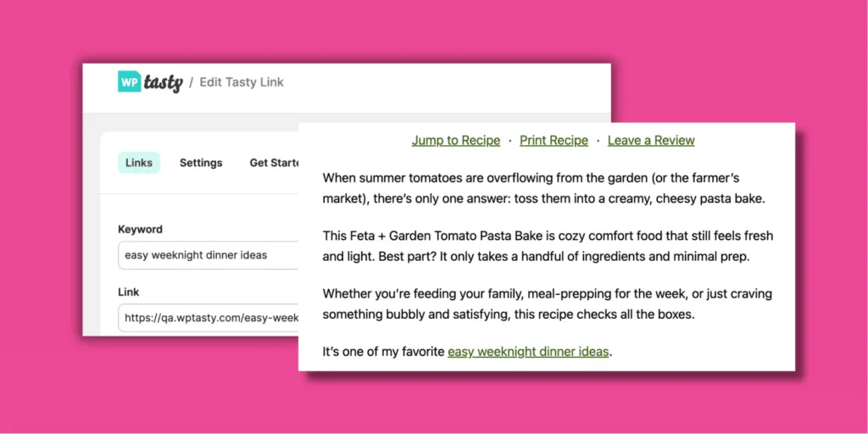Follow the Jump to Recipe link
Viewport: 868px width, 434px height.
[455, 141]
